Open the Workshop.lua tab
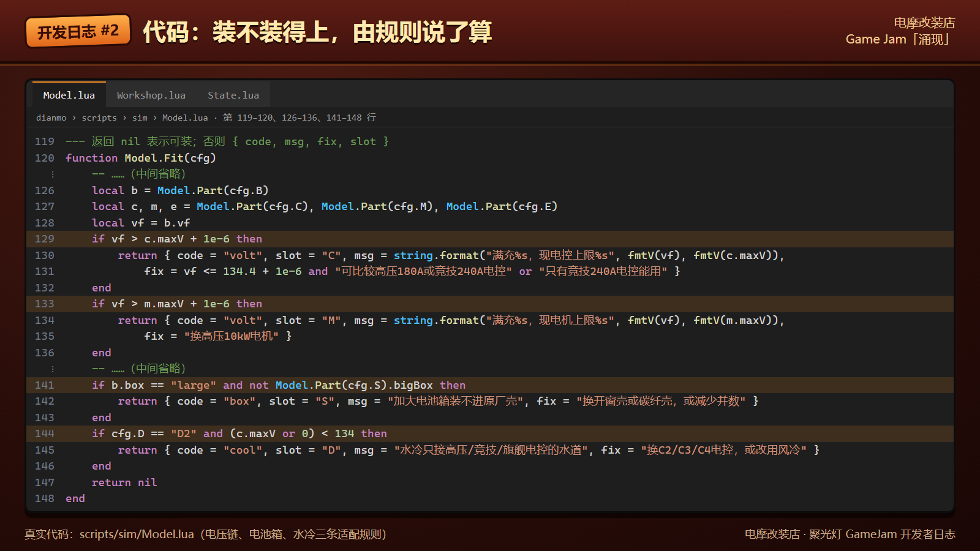This screenshot has width=980, height=551. (151, 95)
